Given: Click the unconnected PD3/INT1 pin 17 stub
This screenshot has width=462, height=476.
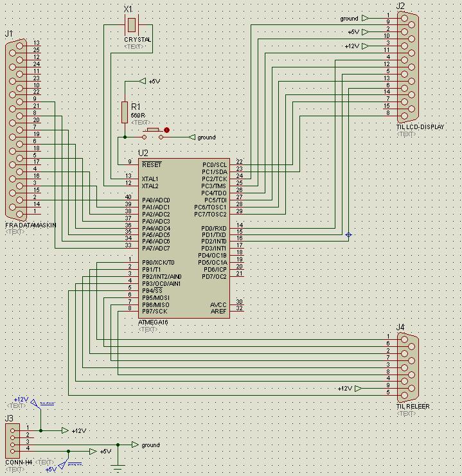Looking at the screenshot, I should click(x=237, y=249).
